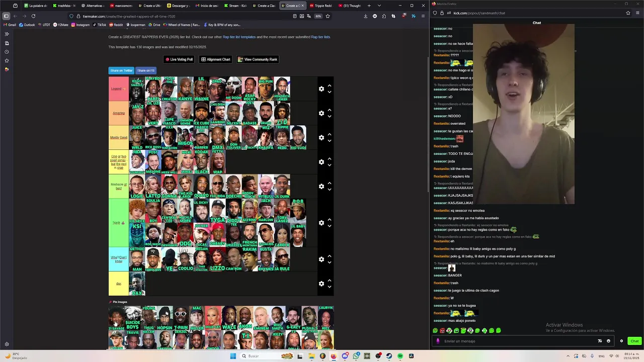Open WhatsApp from the taskbar
644x362 pixels.
point(356,356)
